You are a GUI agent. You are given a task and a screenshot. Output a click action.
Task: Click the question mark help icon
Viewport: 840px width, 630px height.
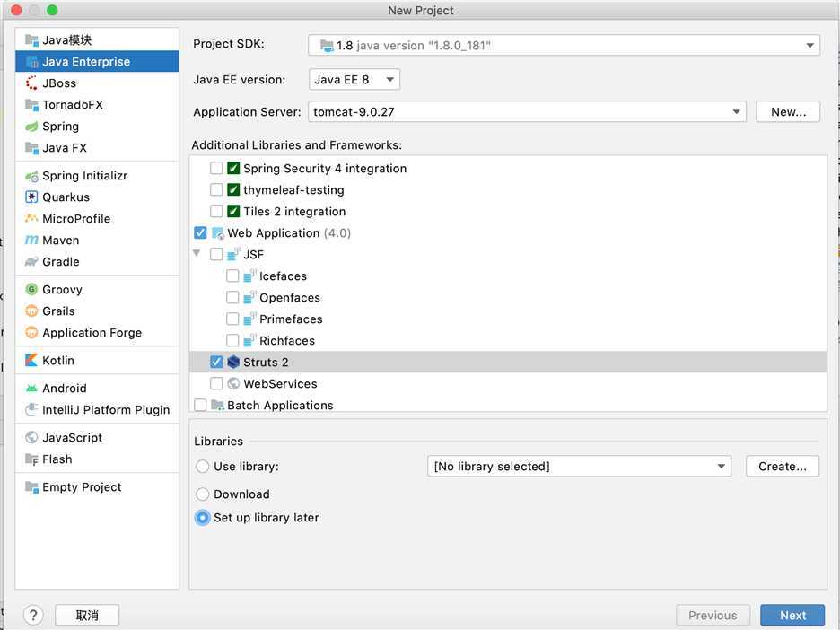[x=33, y=615]
